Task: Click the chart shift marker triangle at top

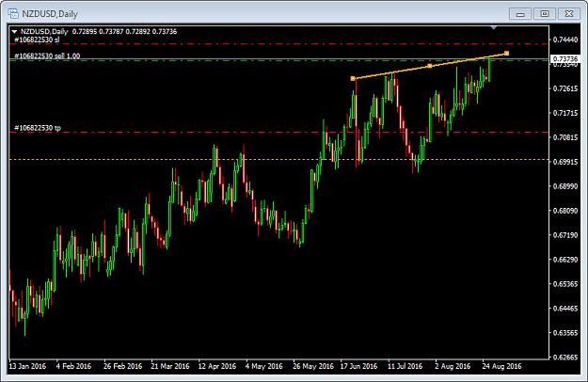Action: click(494, 27)
